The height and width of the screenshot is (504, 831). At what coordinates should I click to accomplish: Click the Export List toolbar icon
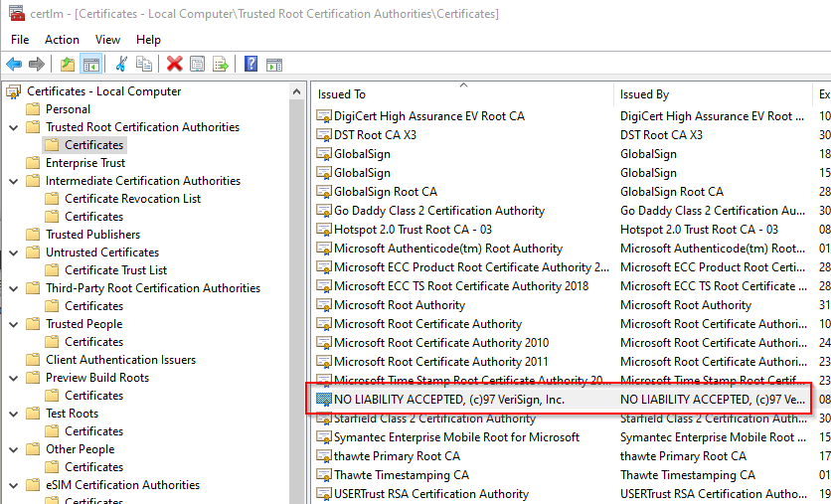click(x=221, y=65)
